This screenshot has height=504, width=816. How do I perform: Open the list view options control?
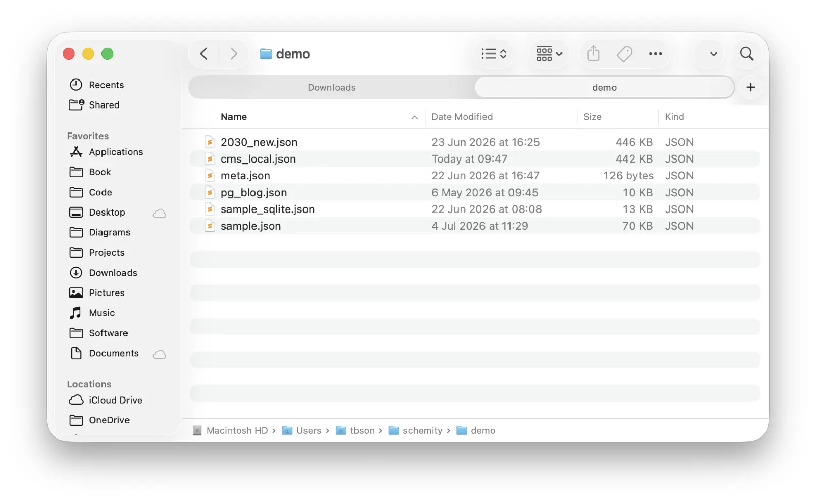494,54
